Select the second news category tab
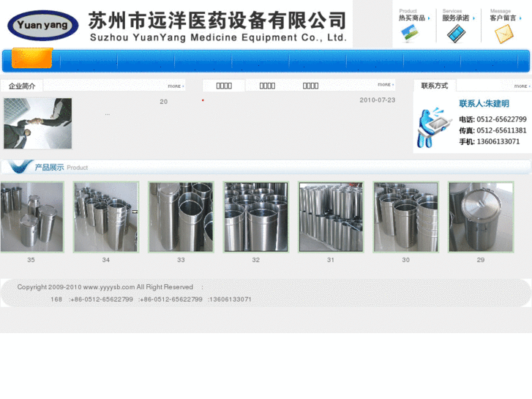532x399 pixels. [267, 86]
